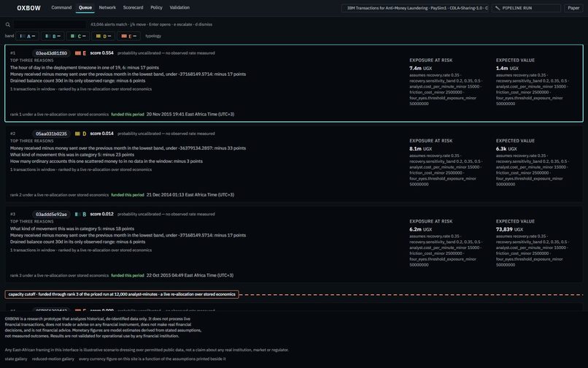Click the 7.4m UGX exposure value
The width and height of the screenshot is (588, 368).
pyautogui.click(x=421, y=69)
